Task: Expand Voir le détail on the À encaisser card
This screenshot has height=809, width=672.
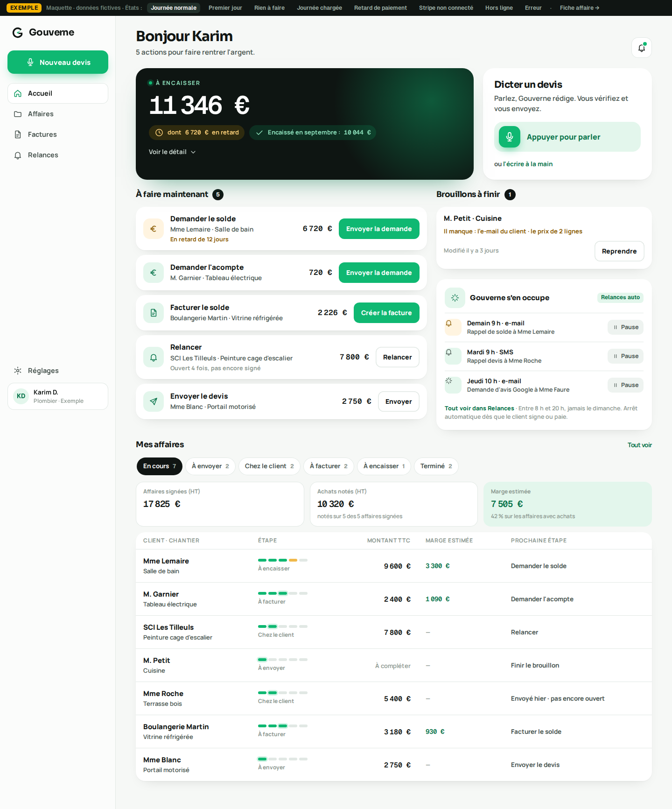Action: [x=172, y=152]
